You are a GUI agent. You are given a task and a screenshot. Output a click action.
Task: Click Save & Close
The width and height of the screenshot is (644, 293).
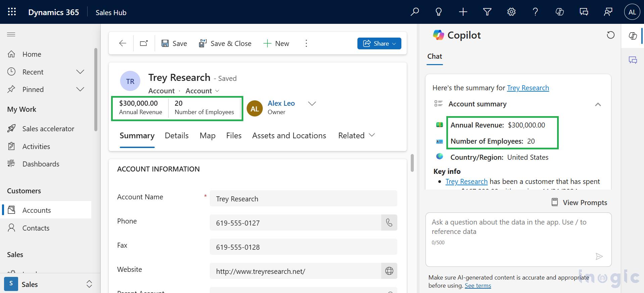(225, 43)
